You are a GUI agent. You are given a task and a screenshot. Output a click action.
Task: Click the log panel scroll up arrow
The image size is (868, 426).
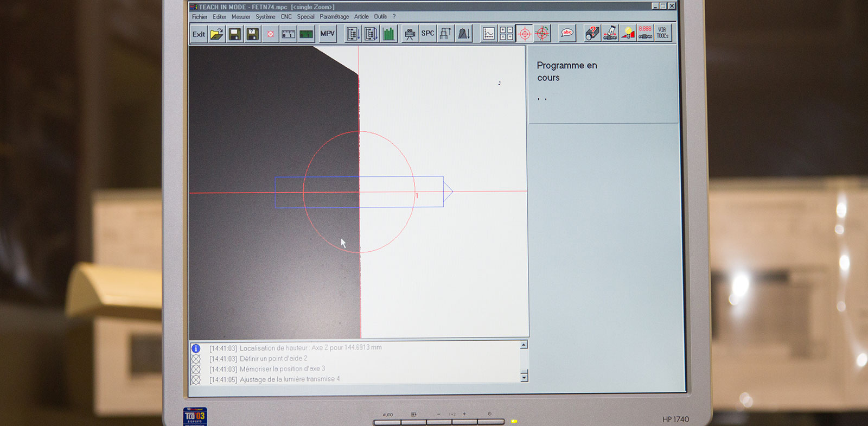tap(524, 345)
